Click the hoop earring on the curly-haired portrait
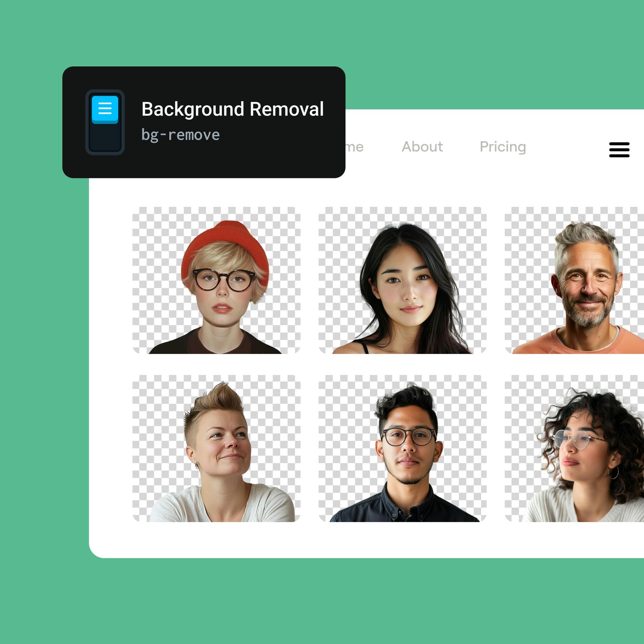The height and width of the screenshot is (644, 644). [x=613, y=472]
